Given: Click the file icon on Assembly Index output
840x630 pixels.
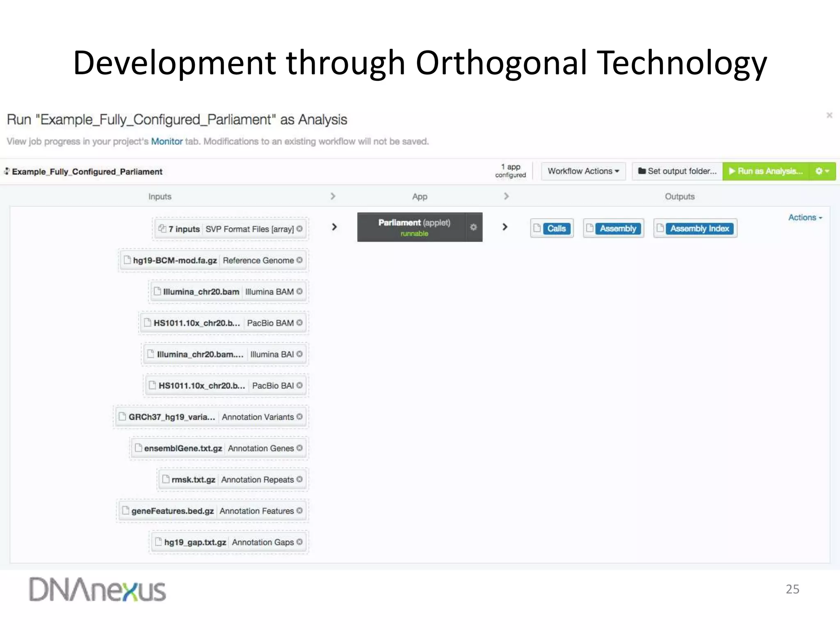Looking at the screenshot, I should click(660, 228).
